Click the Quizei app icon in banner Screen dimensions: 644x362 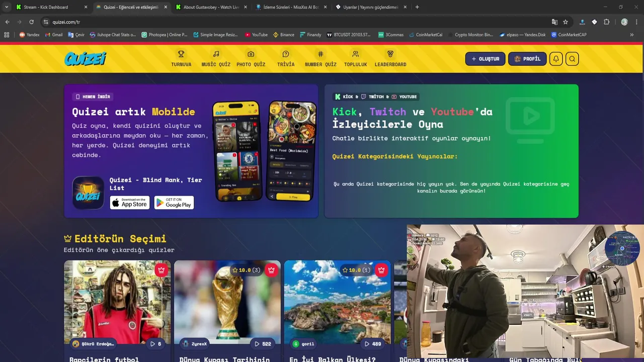(88, 193)
